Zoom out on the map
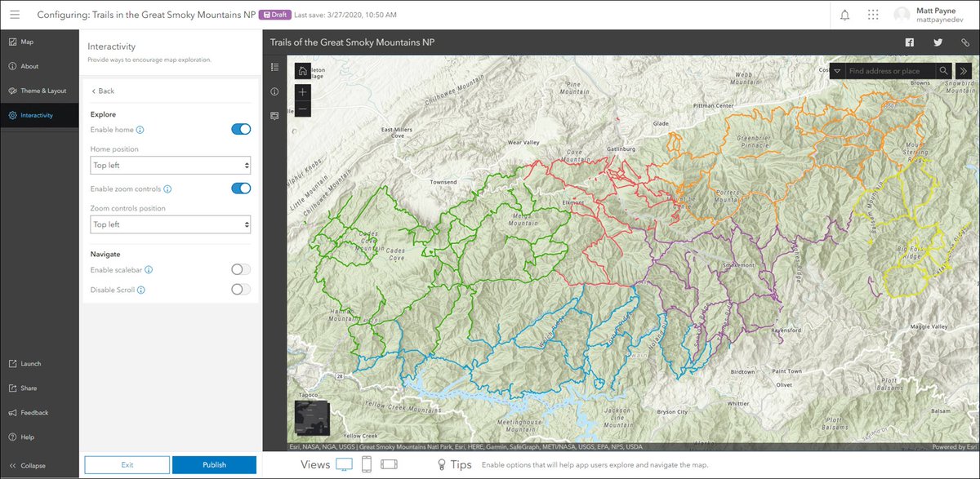 (302, 109)
